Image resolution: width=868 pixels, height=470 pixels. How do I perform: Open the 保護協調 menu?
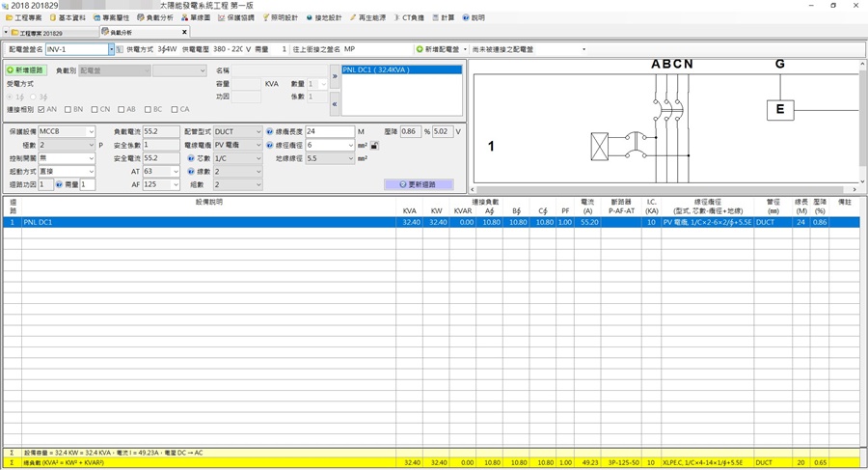(x=236, y=17)
